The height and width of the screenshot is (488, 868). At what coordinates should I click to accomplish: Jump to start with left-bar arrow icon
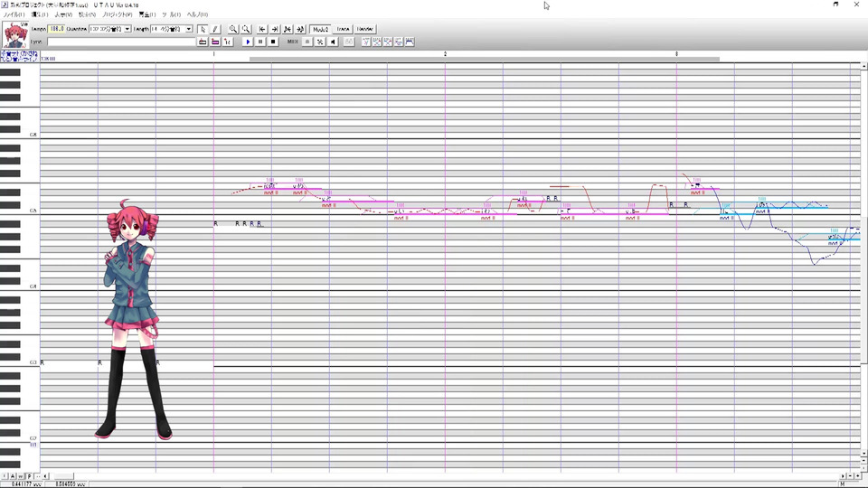[x=262, y=29]
